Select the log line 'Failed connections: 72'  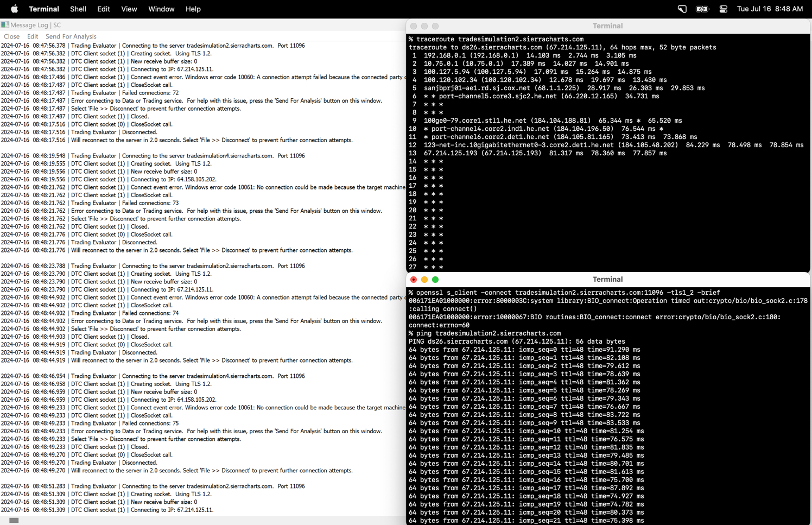[90, 93]
